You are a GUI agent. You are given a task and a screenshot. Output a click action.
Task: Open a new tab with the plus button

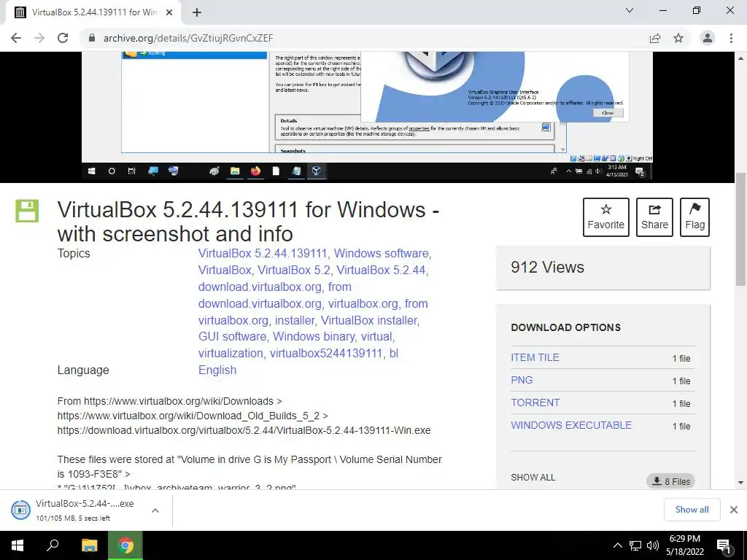coord(197,12)
